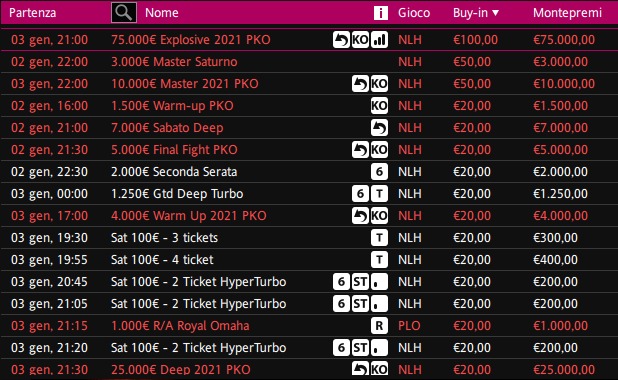The height and width of the screenshot is (380, 618).
Task: Click the €1.250,00 prize pool cell
Action: (x=560, y=194)
